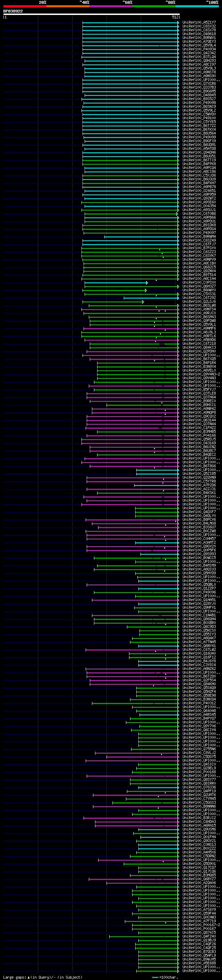
Task: Click the cyan alignment bar for UniRef100_Q1ZZP7
Action: [159, 589]
